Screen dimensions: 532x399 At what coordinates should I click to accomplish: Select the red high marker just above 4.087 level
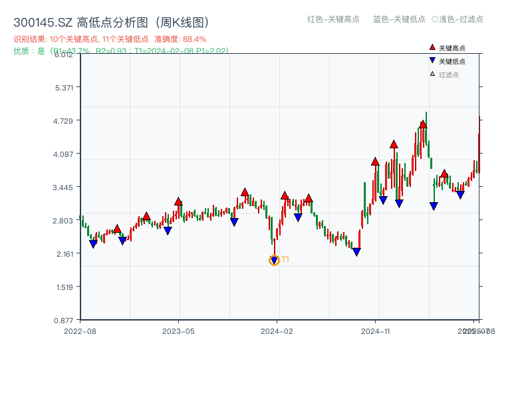point(394,144)
